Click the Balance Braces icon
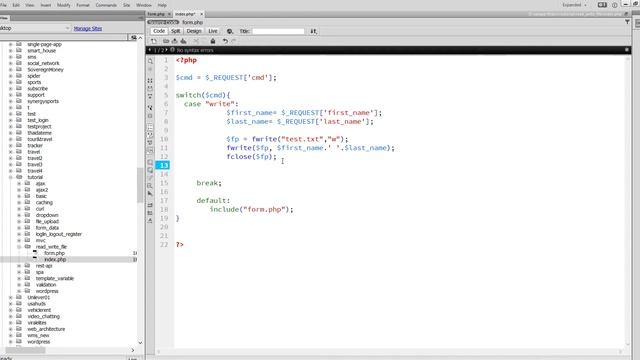640x360 pixels. point(150,116)
